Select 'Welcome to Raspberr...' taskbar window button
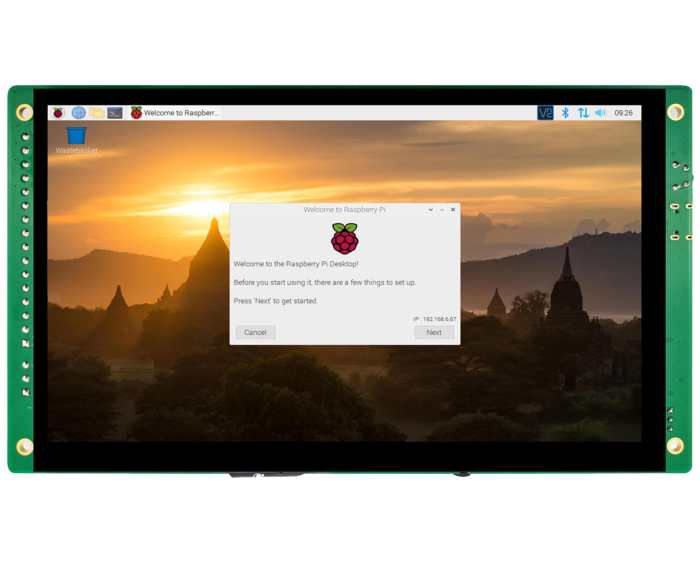 pyautogui.click(x=175, y=113)
